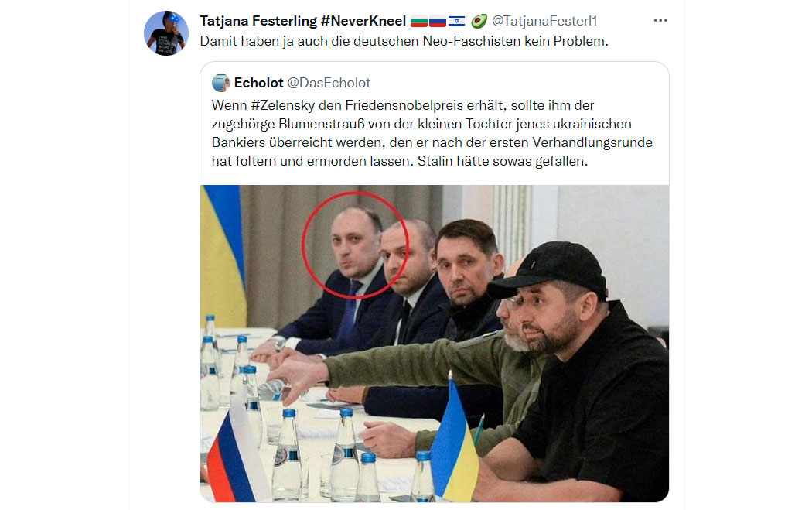Screen dimensions: 812x510
Task: Open Echolot's small avatar in quoted tweet
Action: point(220,83)
